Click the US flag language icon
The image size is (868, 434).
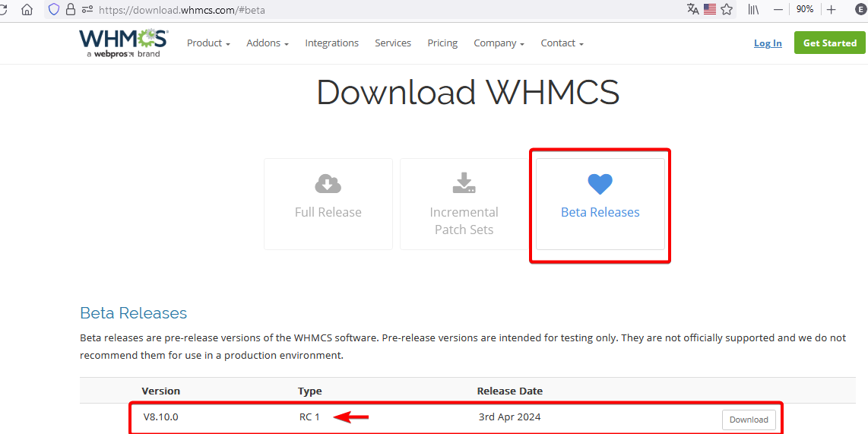(710, 9)
